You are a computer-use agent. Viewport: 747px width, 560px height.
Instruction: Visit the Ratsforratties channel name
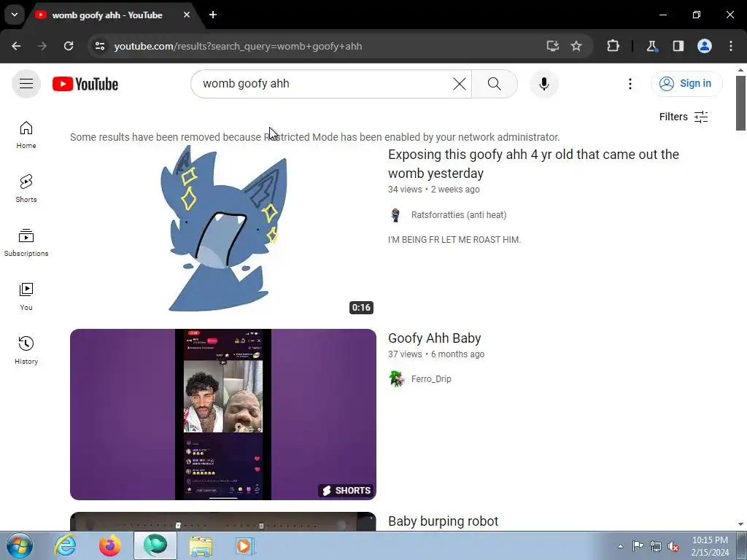[x=459, y=215]
